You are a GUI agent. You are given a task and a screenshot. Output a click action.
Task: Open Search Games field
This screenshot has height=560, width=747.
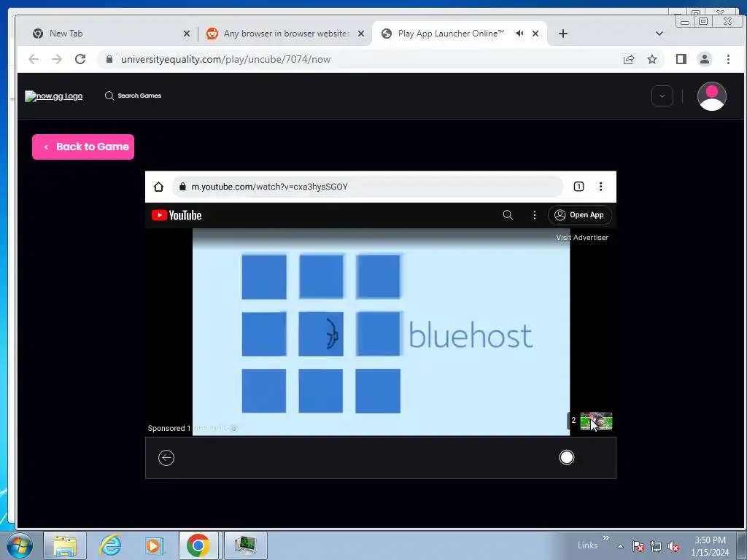[133, 96]
